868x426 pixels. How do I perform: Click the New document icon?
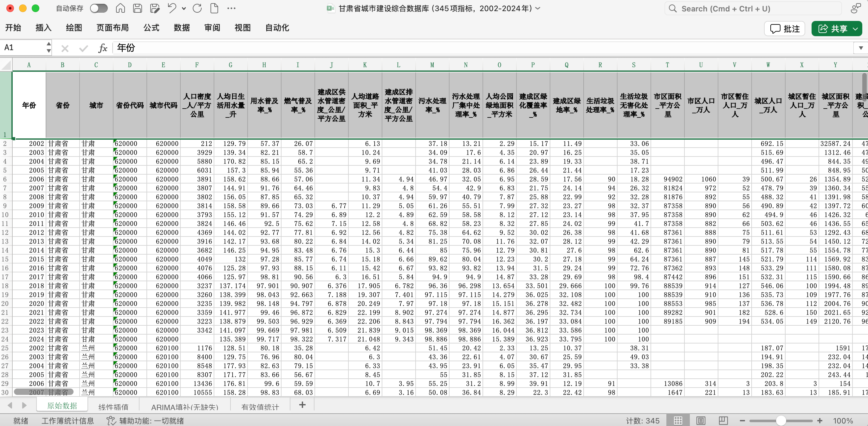pyautogui.click(x=214, y=9)
